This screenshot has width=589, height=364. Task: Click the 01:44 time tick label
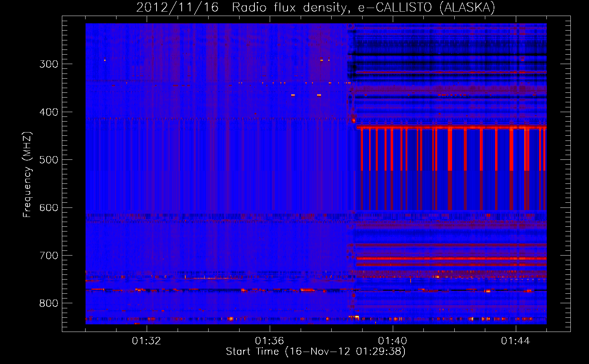515,341
